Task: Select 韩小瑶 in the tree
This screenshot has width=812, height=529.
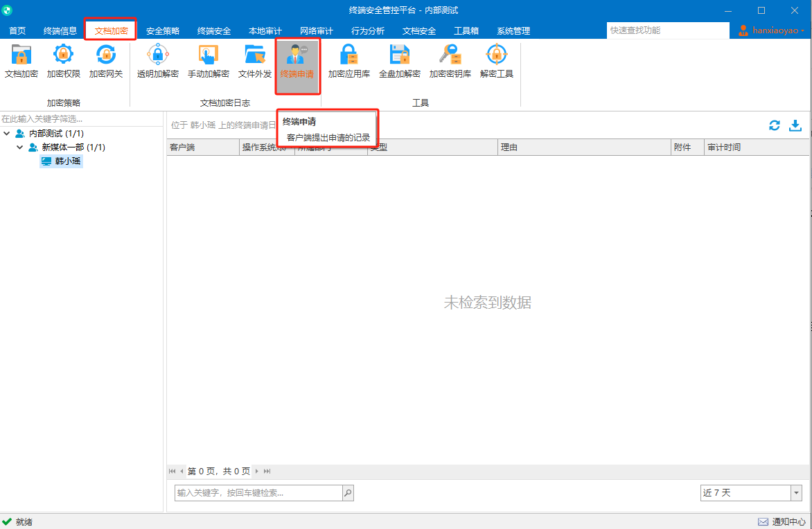Action: coord(62,161)
